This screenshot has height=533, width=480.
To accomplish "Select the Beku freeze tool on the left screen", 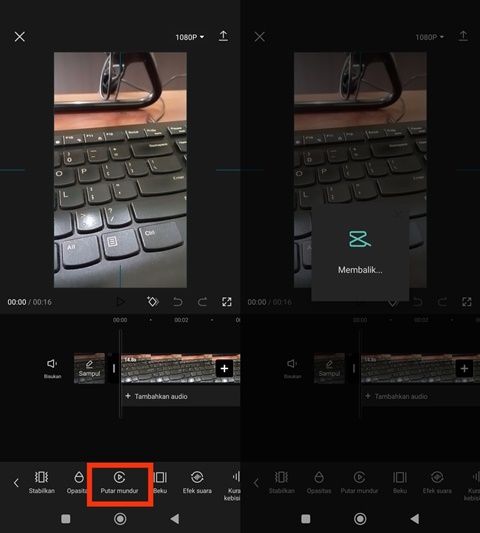I will tap(160, 482).
